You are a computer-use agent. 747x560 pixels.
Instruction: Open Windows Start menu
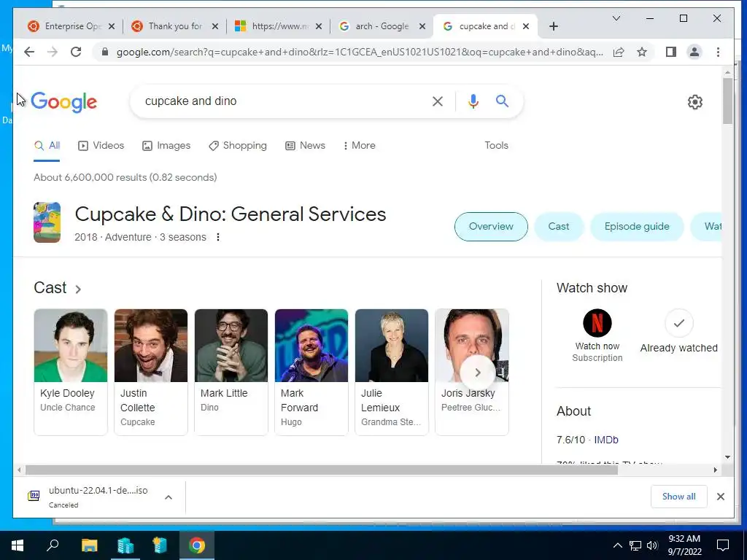(18, 545)
